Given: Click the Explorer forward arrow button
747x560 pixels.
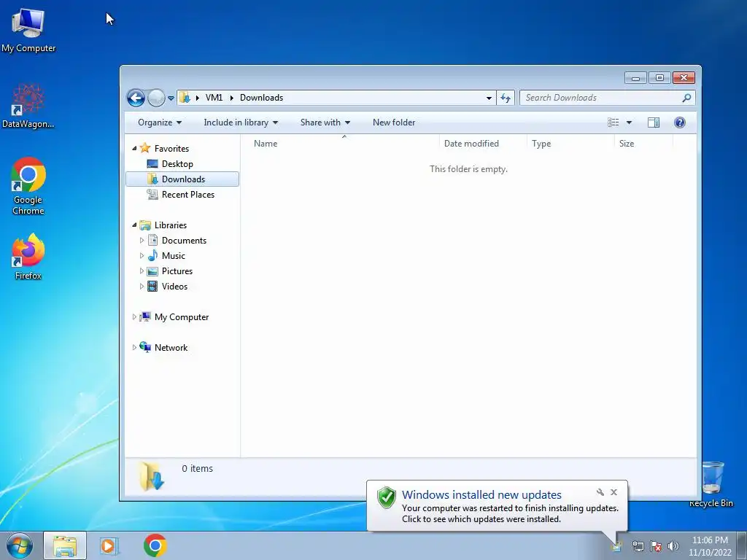Looking at the screenshot, I should point(156,98).
